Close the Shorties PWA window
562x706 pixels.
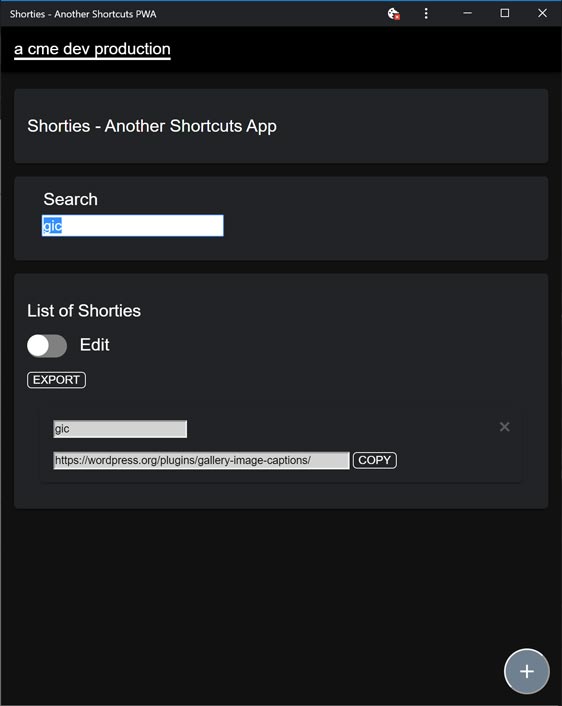click(542, 14)
